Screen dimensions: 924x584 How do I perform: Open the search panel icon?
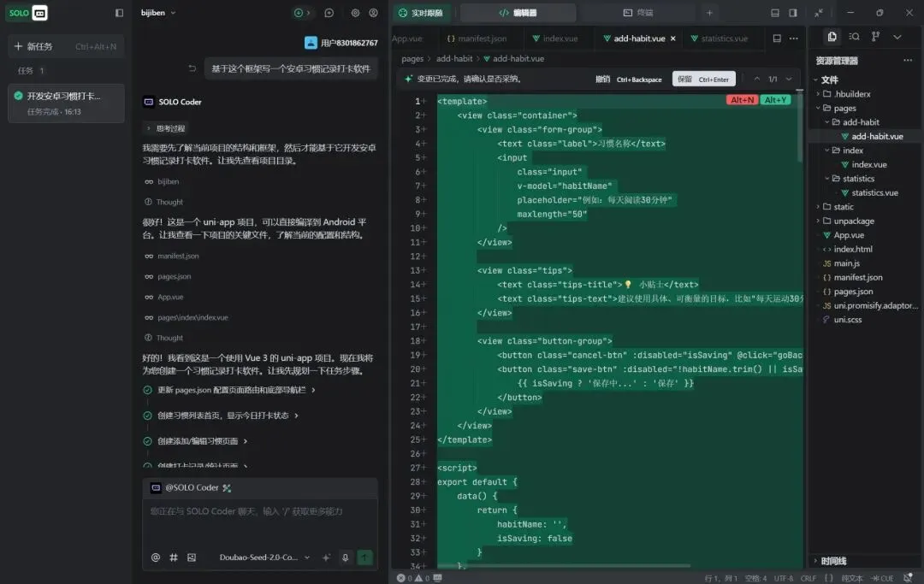coord(854,37)
